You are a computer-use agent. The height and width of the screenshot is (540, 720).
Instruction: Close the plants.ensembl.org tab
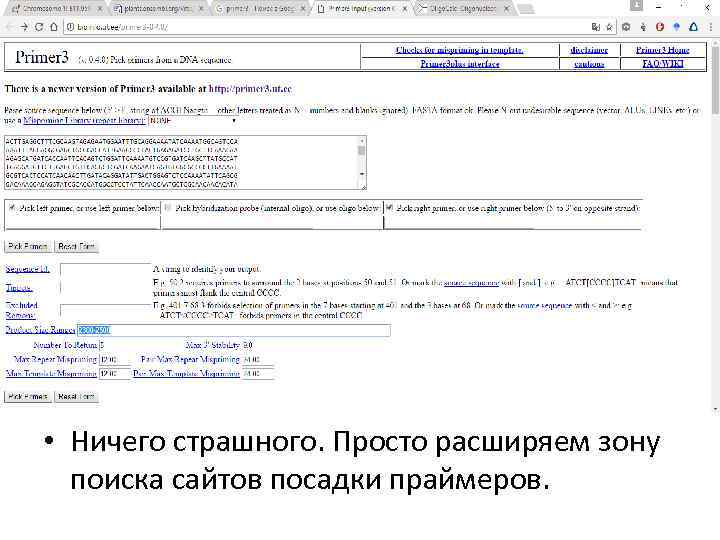point(201,8)
